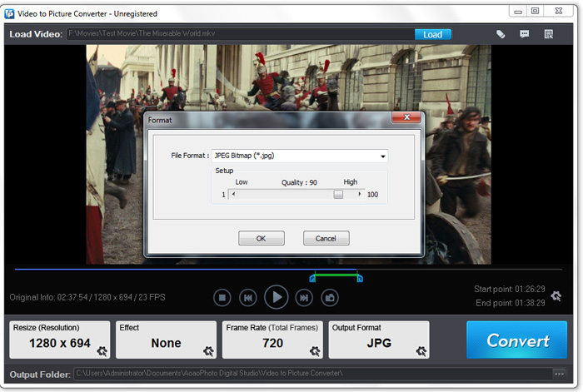Viewport: 583px width, 392px height.
Task: Click the Load Video path field
Action: (241, 34)
